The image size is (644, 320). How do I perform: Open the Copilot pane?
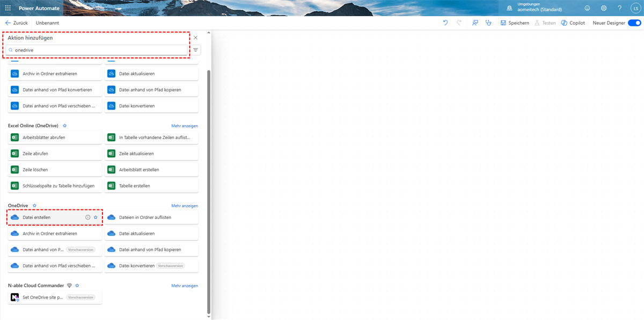[573, 23]
